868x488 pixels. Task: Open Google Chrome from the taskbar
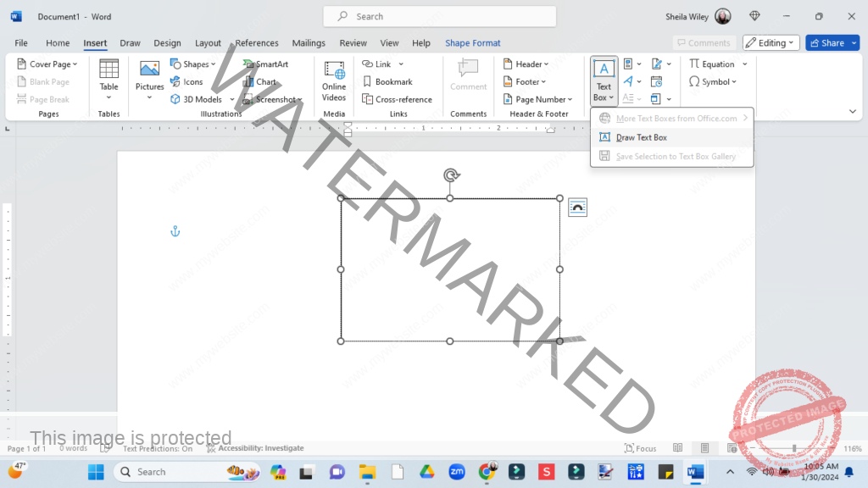click(x=487, y=472)
